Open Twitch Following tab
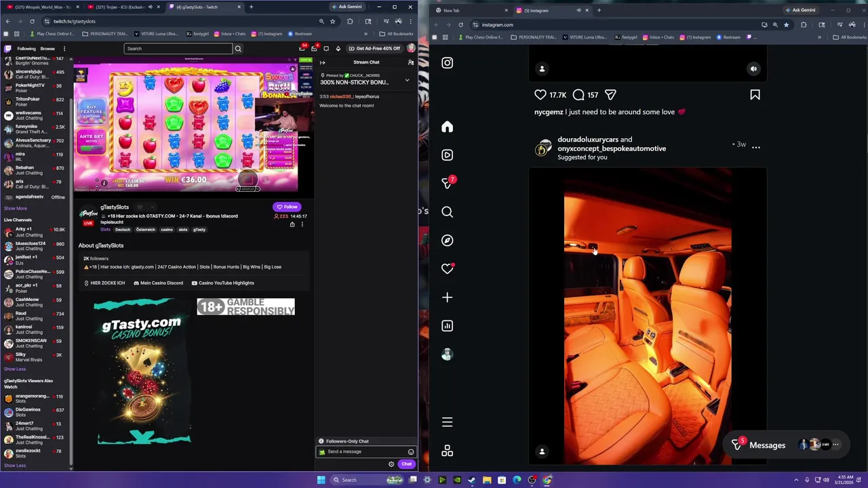The height and width of the screenshot is (488, 868). pyautogui.click(x=26, y=49)
